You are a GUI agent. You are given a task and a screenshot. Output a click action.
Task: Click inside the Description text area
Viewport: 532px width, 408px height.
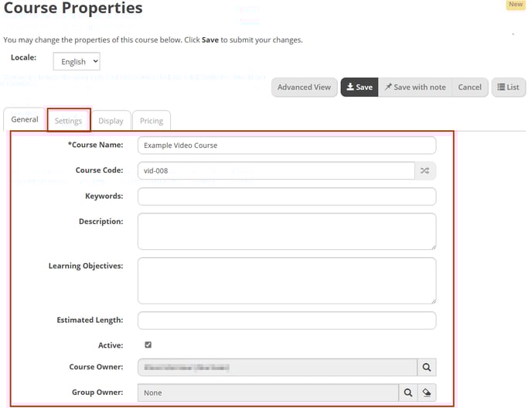286,231
